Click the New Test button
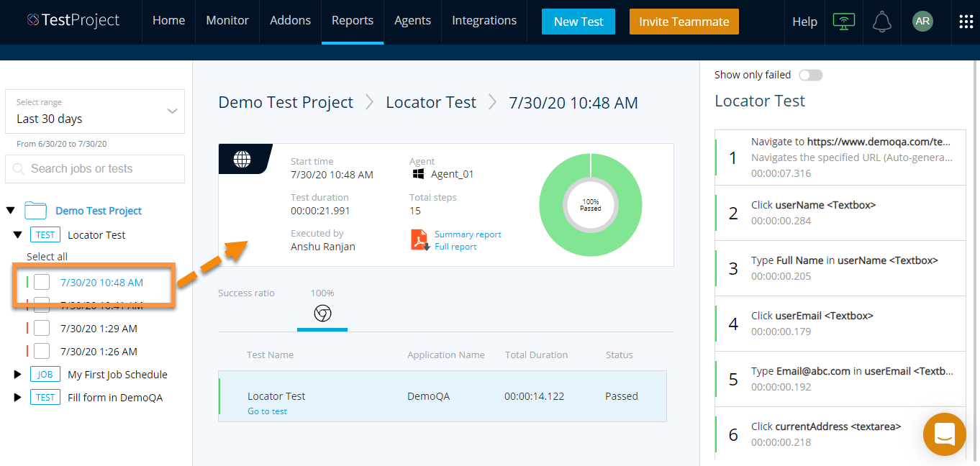Screen dimensions: 980x466 (578, 22)
